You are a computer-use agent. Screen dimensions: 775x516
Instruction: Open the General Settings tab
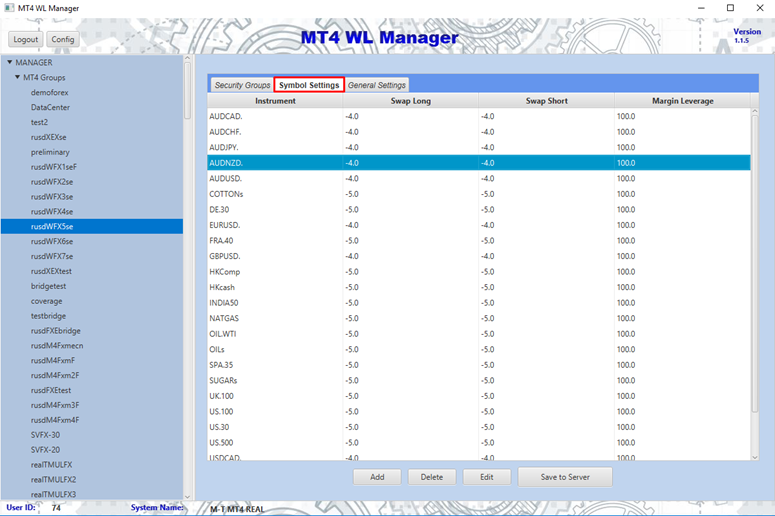click(x=377, y=85)
